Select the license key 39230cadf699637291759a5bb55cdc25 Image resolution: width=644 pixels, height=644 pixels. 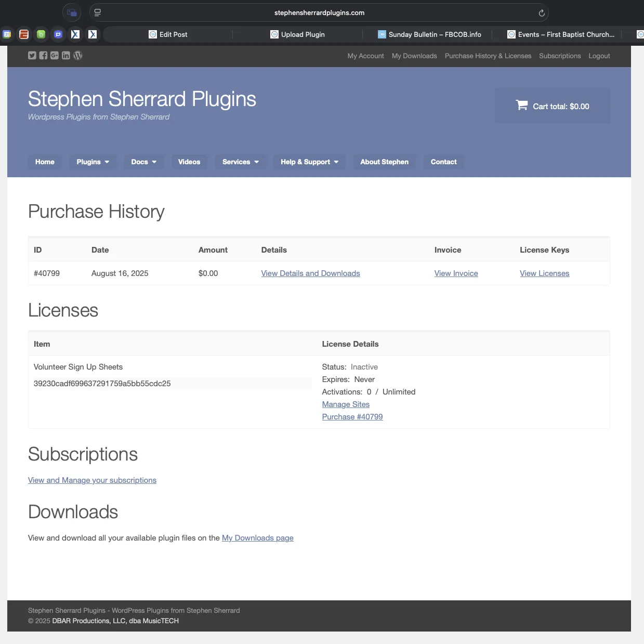tap(102, 384)
